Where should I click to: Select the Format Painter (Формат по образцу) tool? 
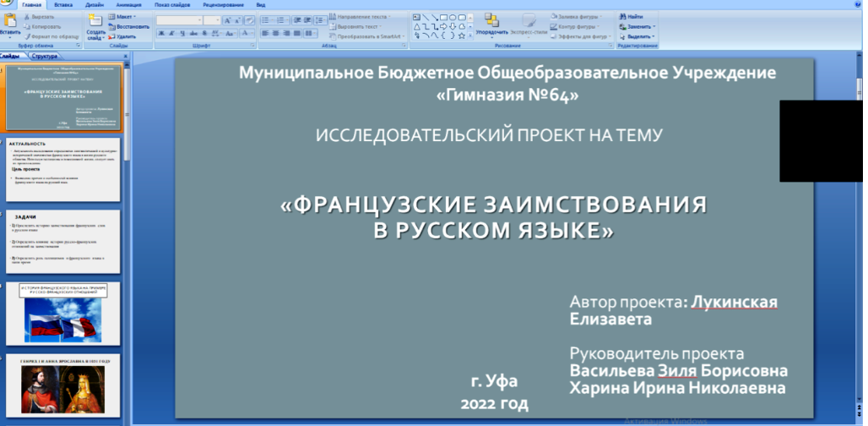tap(28, 36)
